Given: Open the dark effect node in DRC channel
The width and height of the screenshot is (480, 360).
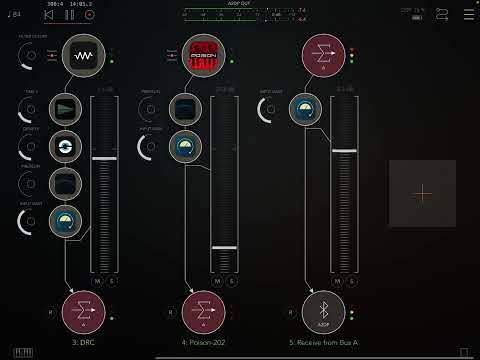Looking at the screenshot, I should (65, 184).
